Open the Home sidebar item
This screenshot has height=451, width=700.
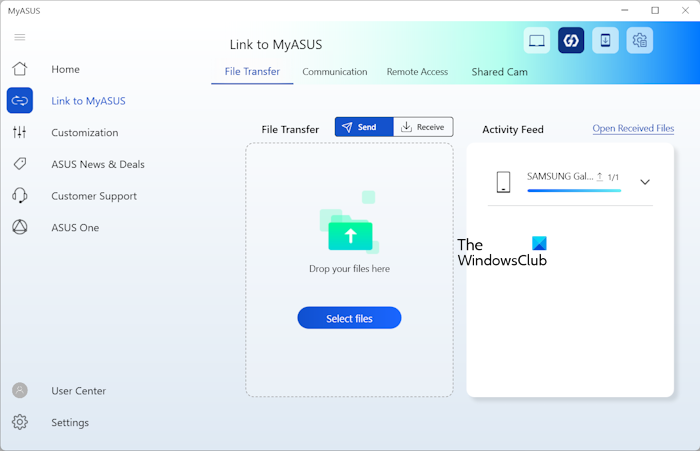coord(65,69)
